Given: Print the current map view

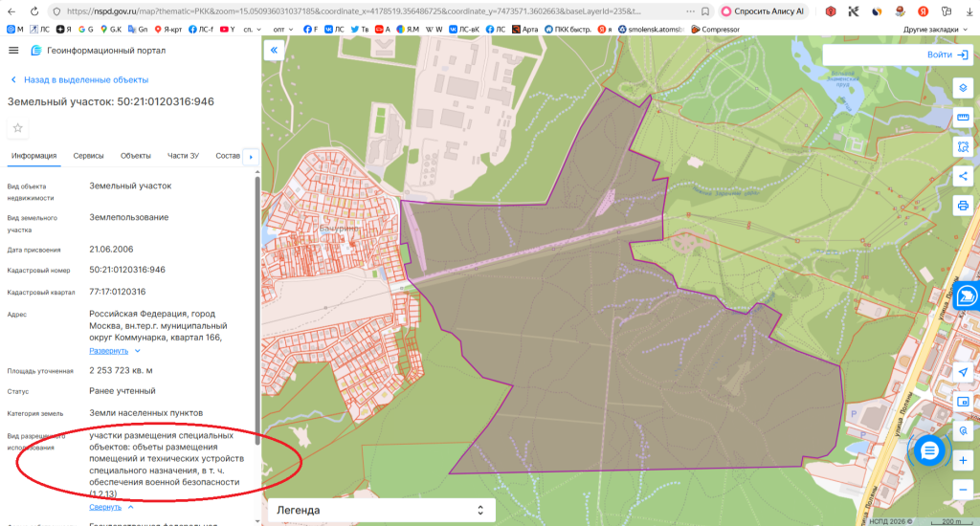Looking at the screenshot, I should point(963,206).
